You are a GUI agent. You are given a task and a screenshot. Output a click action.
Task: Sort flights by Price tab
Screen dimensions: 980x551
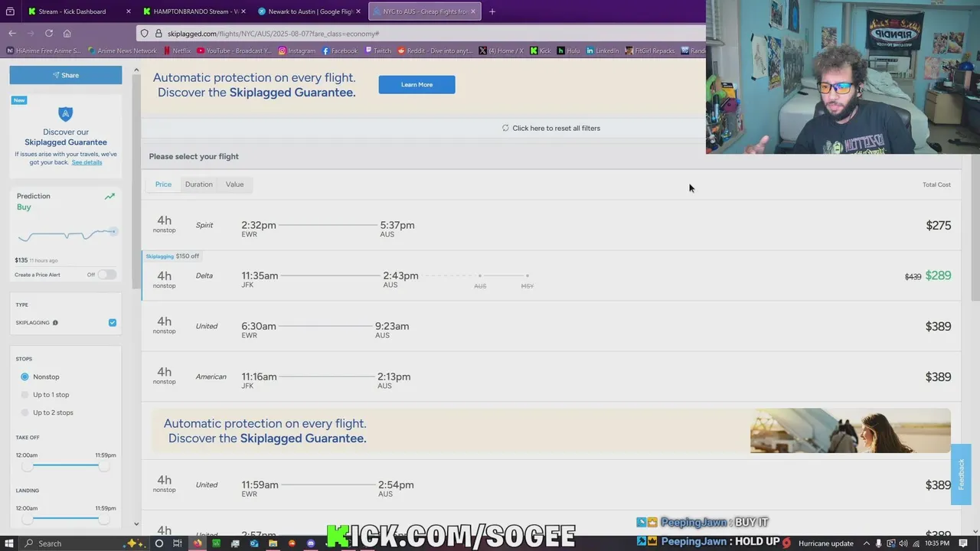(x=163, y=184)
